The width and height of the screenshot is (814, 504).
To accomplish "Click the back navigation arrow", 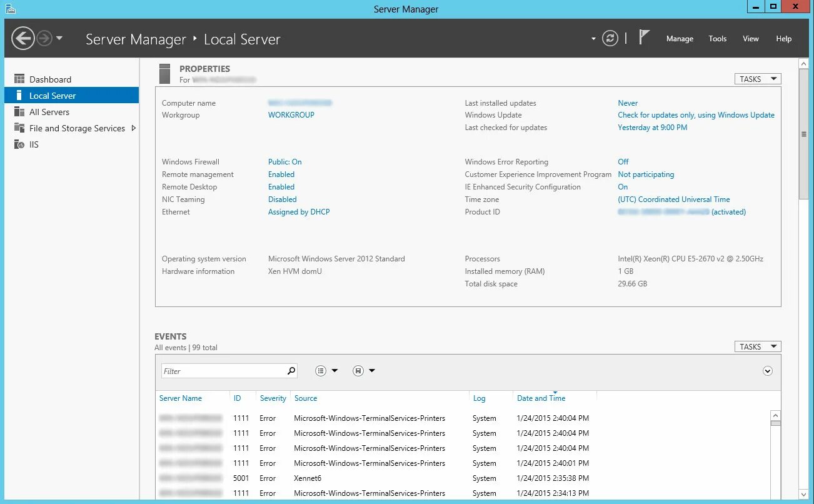I will click(23, 39).
